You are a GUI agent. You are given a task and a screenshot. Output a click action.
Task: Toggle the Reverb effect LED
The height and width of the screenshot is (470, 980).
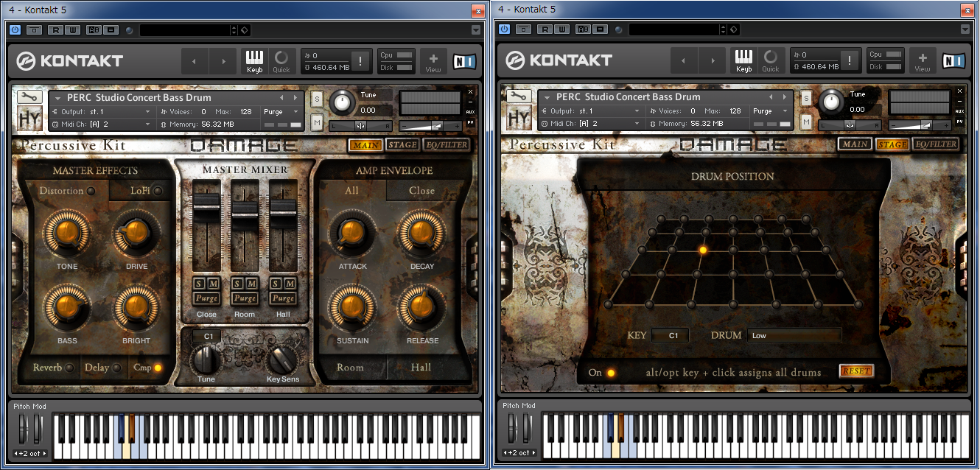69,368
